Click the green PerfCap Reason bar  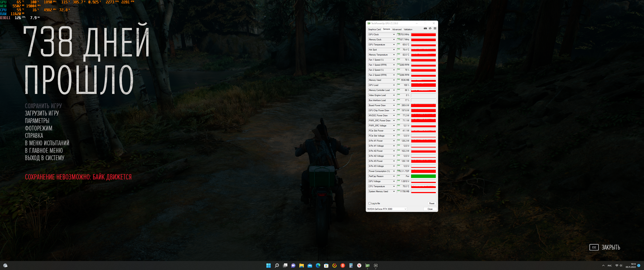[x=423, y=176]
